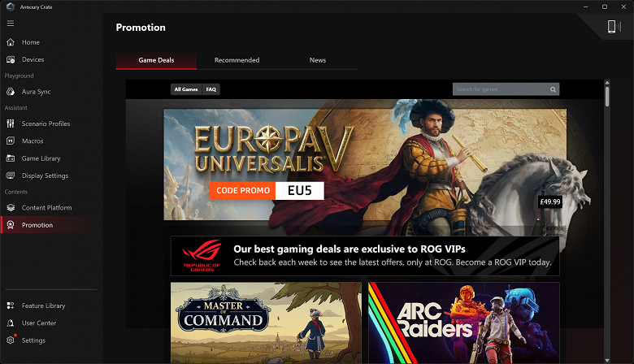Click the vertical scrollbar thumb
Image resolution: width=634 pixels, height=364 pixels.
click(x=607, y=97)
